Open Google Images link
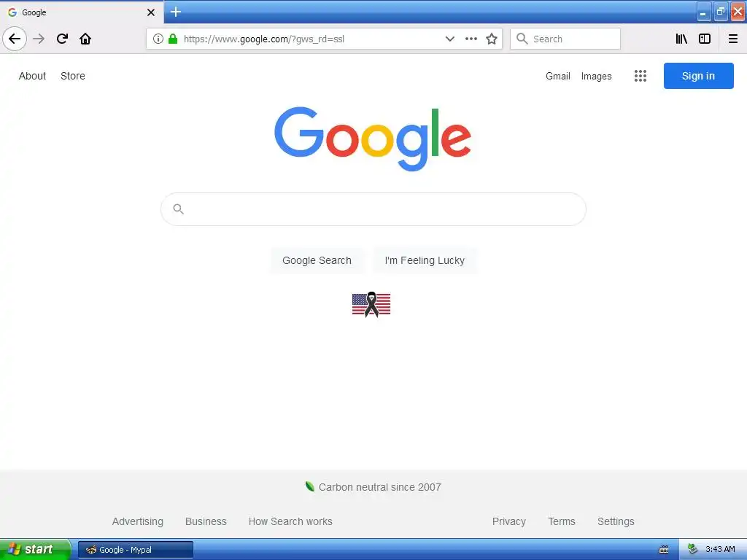747x560 pixels. (x=597, y=76)
